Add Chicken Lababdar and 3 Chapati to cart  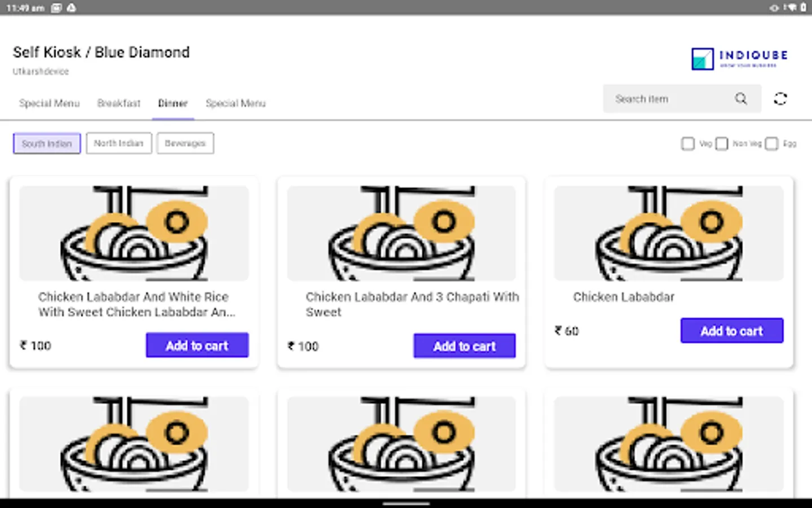point(464,345)
